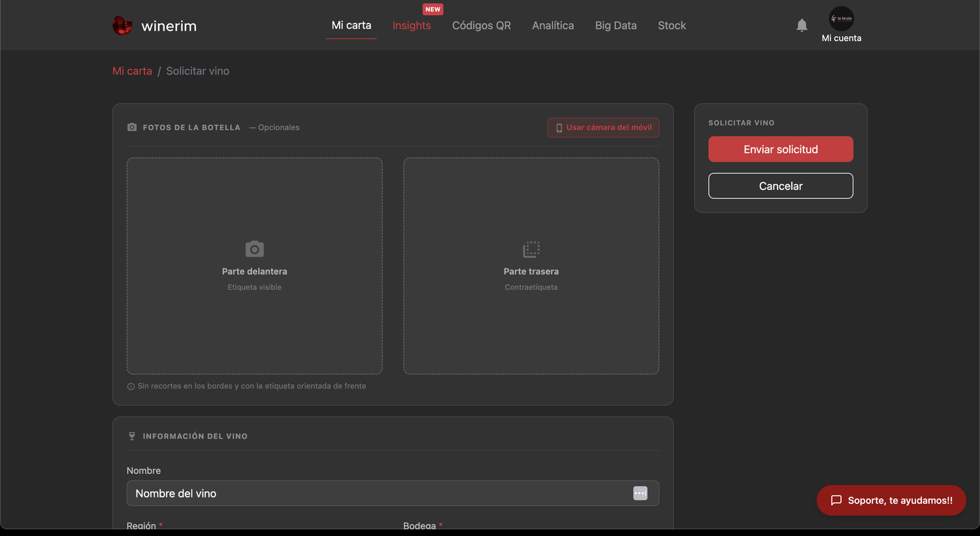
Task: Follow the Mi carta breadcrumb link
Action: [132, 71]
